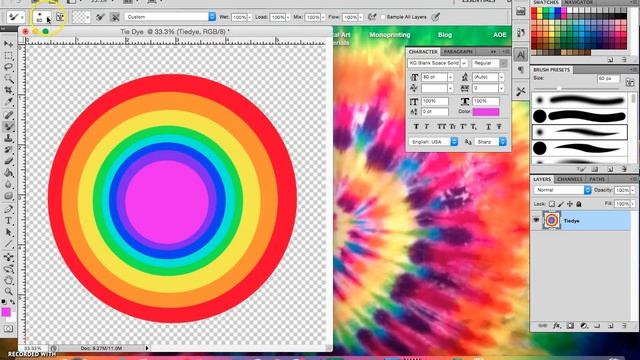Select the Mixer Brush tool in toolbox

pos(8,127)
